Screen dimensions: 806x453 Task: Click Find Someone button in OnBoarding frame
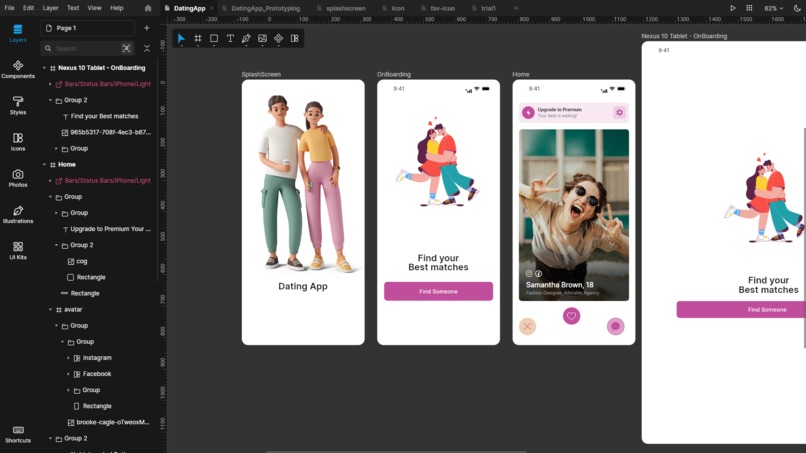(x=438, y=291)
